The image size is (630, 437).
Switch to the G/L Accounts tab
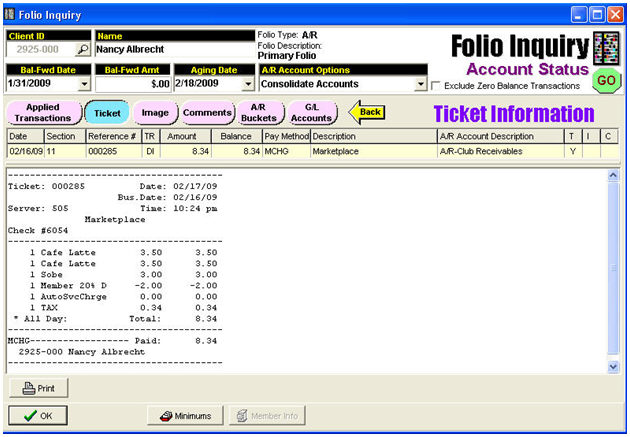(311, 112)
